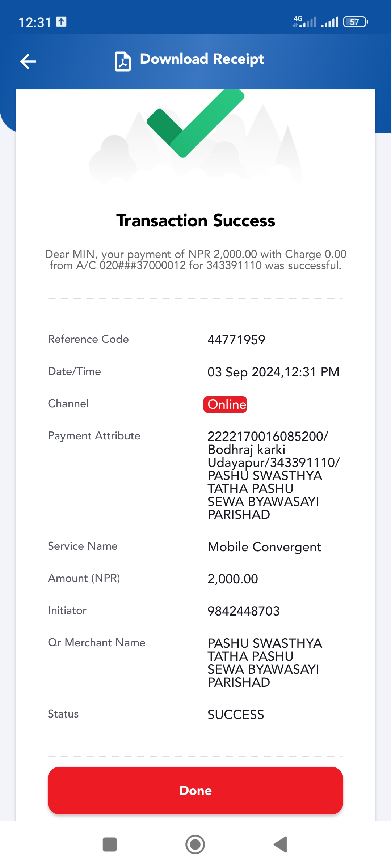
Task: Click the PDF receipt icon
Action: tap(122, 61)
